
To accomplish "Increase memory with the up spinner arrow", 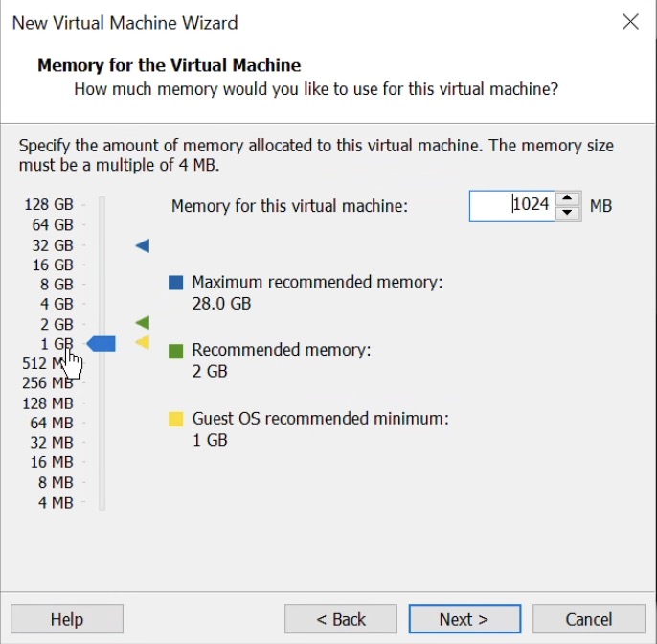I will (568, 198).
